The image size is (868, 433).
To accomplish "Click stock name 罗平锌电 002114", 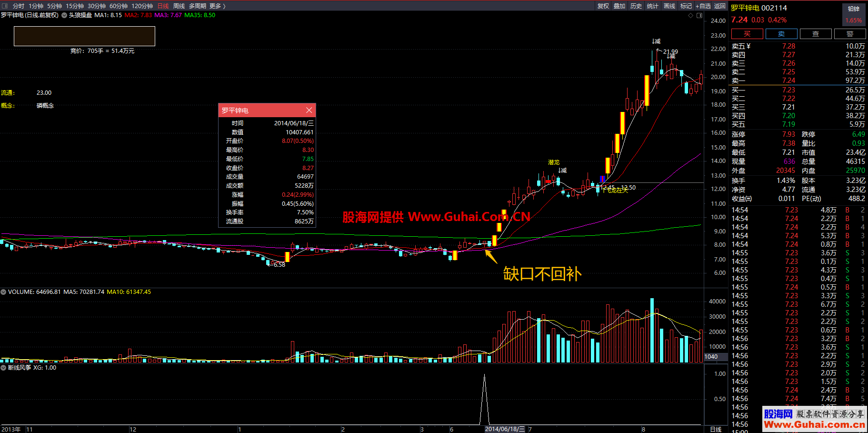I will (759, 8).
